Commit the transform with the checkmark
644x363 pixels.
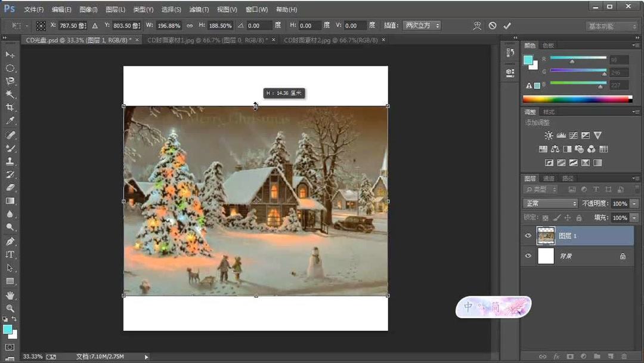pyautogui.click(x=507, y=25)
